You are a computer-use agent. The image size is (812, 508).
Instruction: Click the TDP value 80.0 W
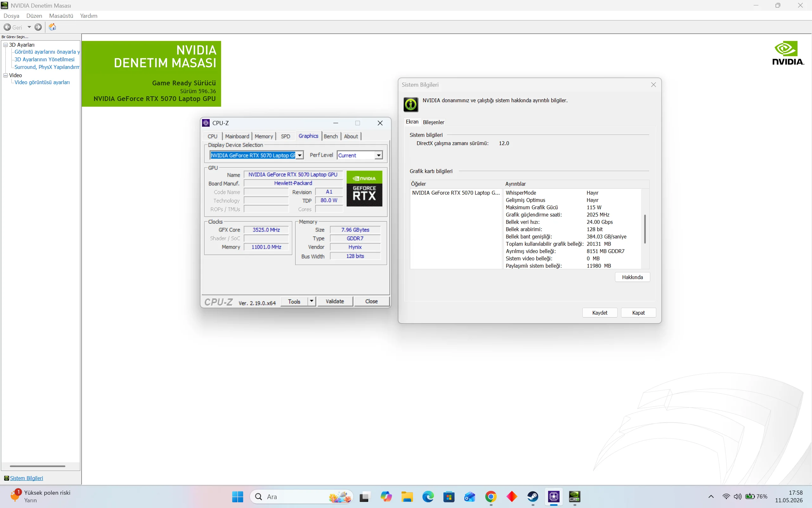pos(329,200)
